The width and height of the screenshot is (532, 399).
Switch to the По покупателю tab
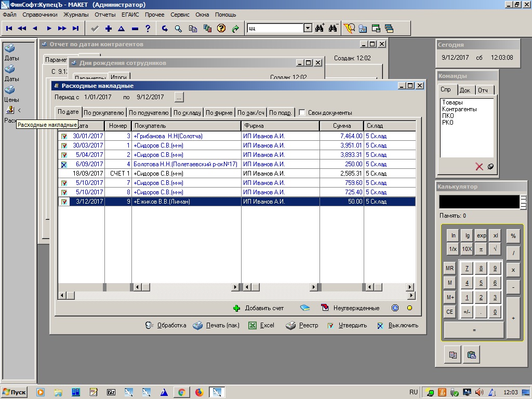[x=104, y=113]
